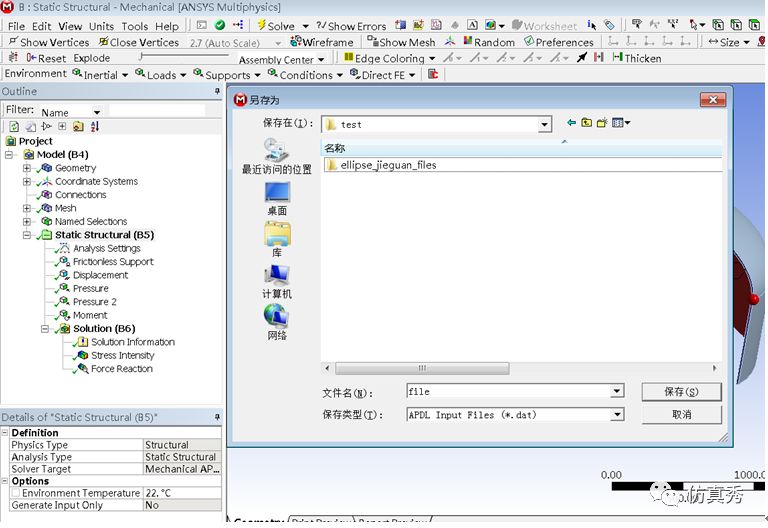This screenshot has height=528, width=768.
Task: Create new folder icon in save dialog
Action: tap(602, 122)
